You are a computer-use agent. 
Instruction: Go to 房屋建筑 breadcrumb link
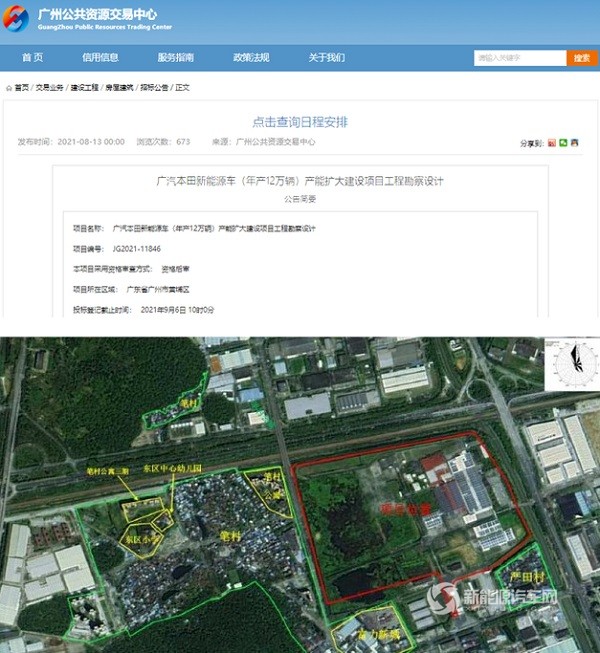pyautogui.click(x=119, y=87)
